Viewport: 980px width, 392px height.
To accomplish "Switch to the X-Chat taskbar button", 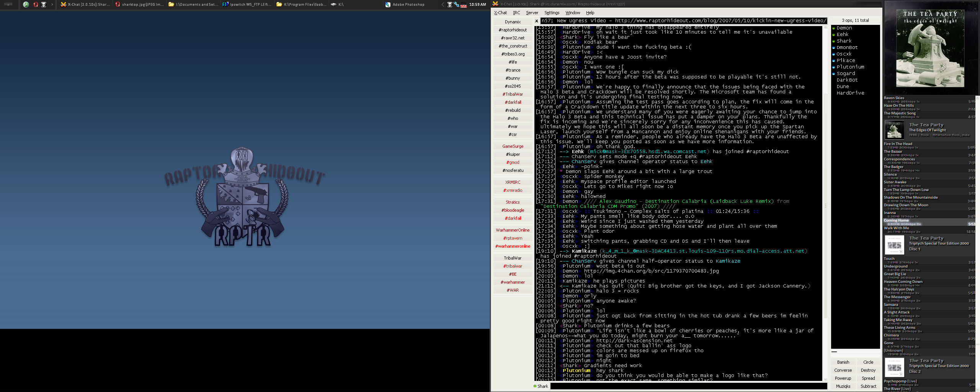I will tap(85, 5).
